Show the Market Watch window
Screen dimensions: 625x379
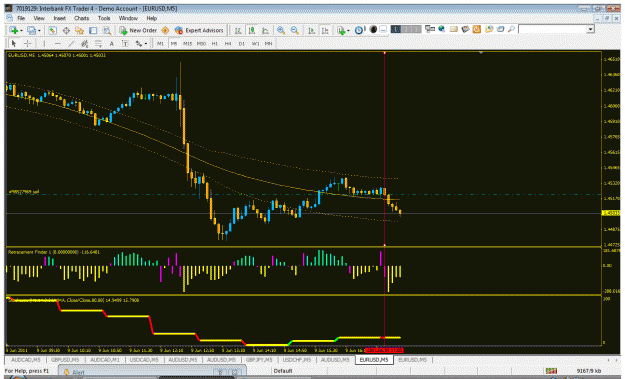(x=52, y=30)
